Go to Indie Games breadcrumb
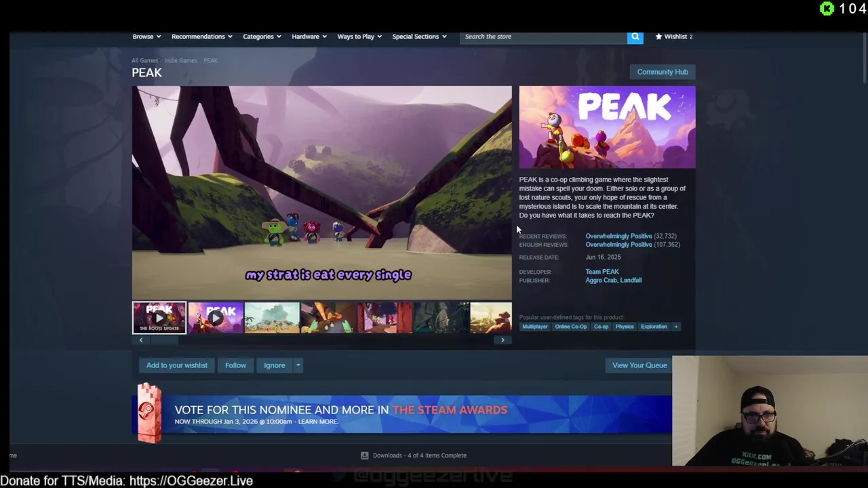The height and width of the screenshot is (488, 868). (x=180, y=60)
